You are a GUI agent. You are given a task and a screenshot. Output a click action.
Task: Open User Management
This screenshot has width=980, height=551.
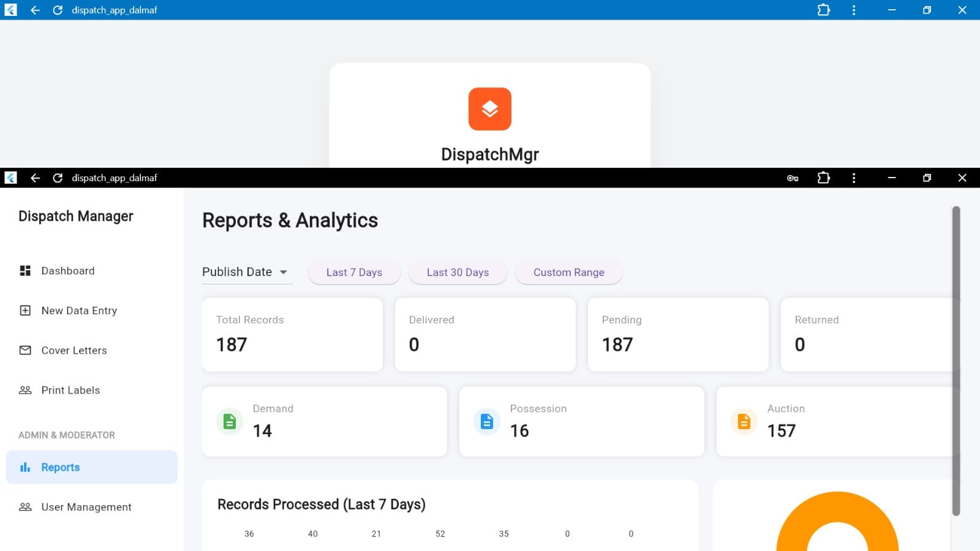(x=92, y=507)
